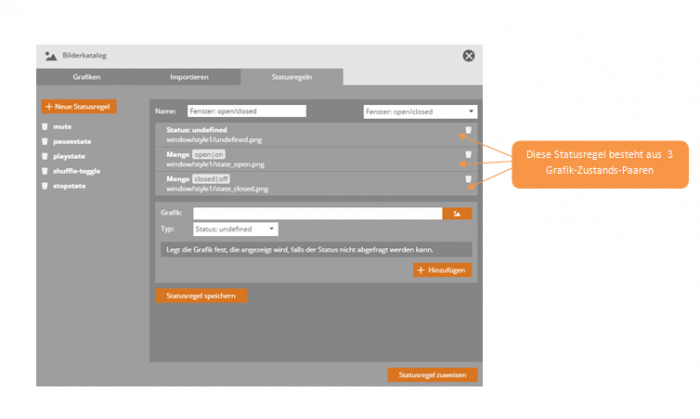Switch to the Grafiken tab
Image resolution: width=700 pixels, height=419 pixels.
(86, 76)
